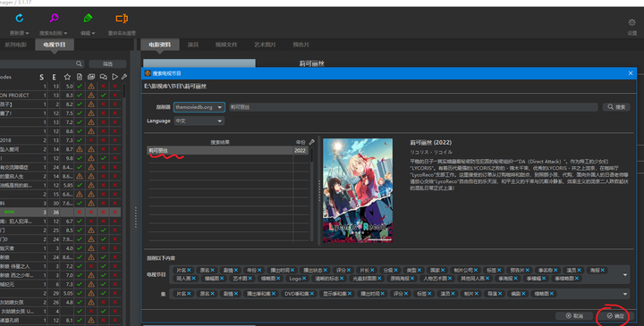Click the 莉可丽丝 (2022) title text

pos(430,142)
